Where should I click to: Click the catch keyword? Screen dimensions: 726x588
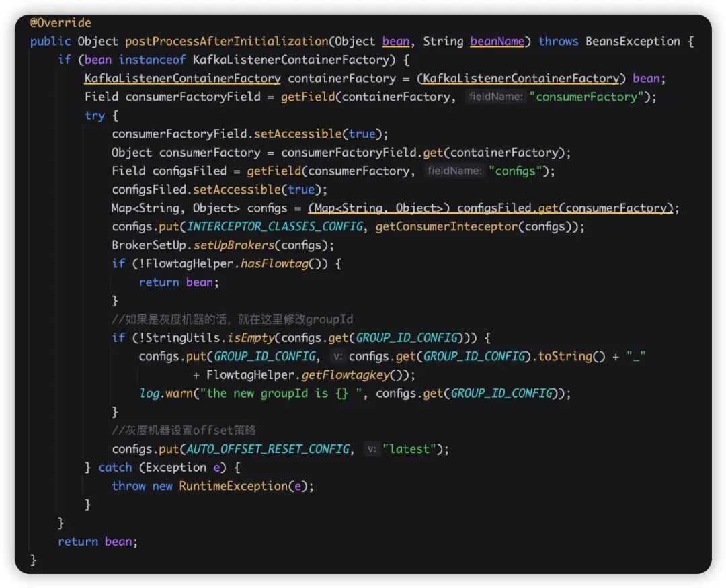[115, 467]
